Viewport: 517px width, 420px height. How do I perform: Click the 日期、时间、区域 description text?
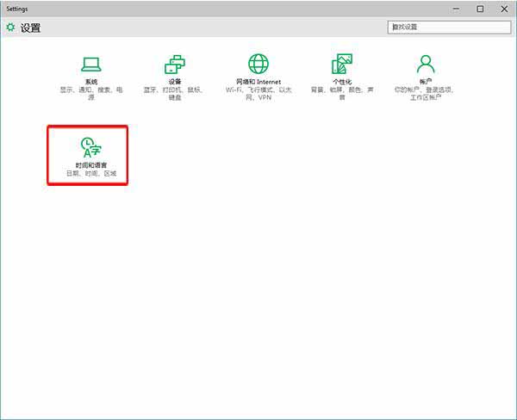pos(91,173)
